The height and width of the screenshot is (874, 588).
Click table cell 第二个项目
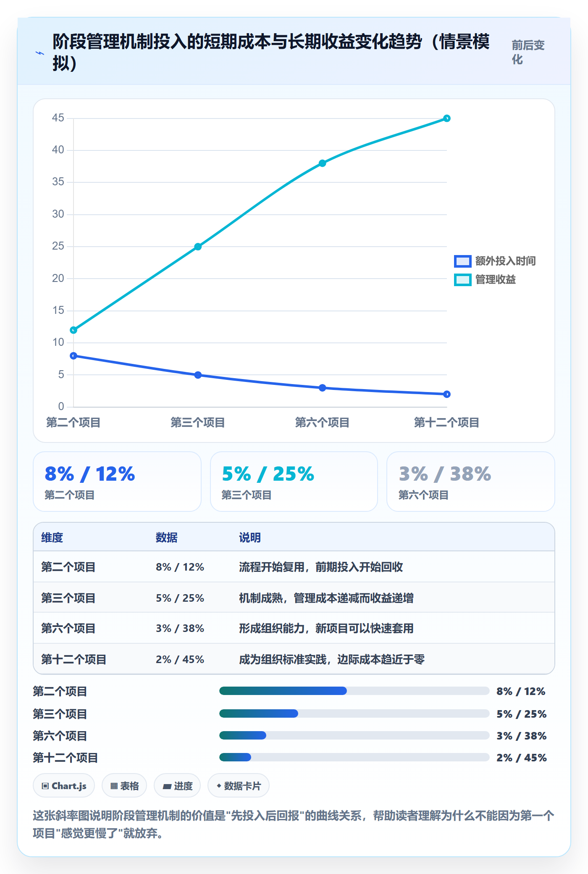click(68, 567)
